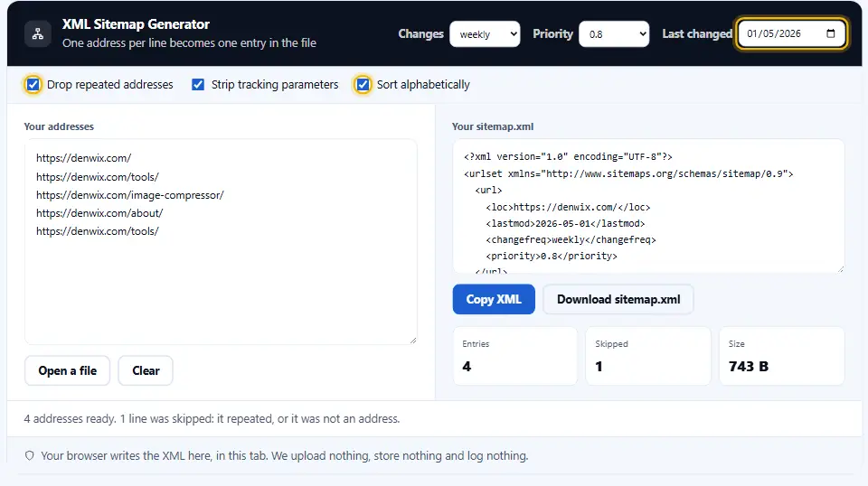Click the sitemap tree logo icon
Screen dimensions: 868x486
pyautogui.click(x=38, y=33)
